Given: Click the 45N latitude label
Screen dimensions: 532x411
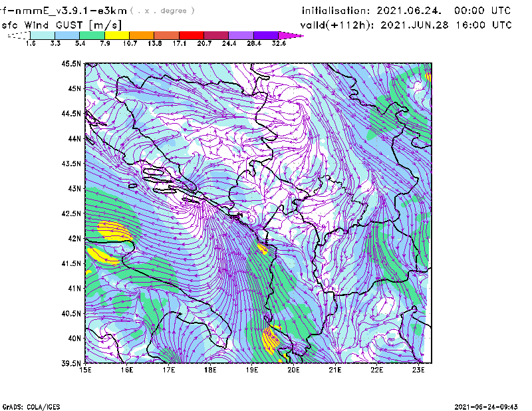Looking at the screenshot, I should pos(74,88).
